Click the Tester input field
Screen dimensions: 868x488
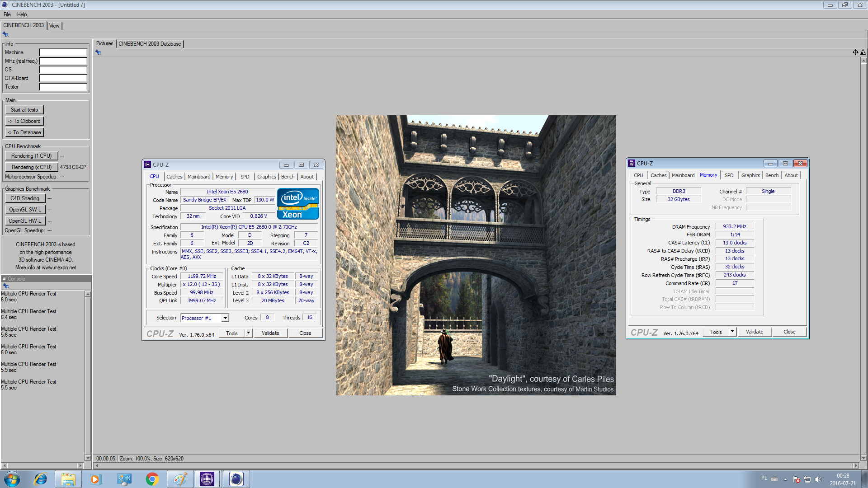point(63,87)
